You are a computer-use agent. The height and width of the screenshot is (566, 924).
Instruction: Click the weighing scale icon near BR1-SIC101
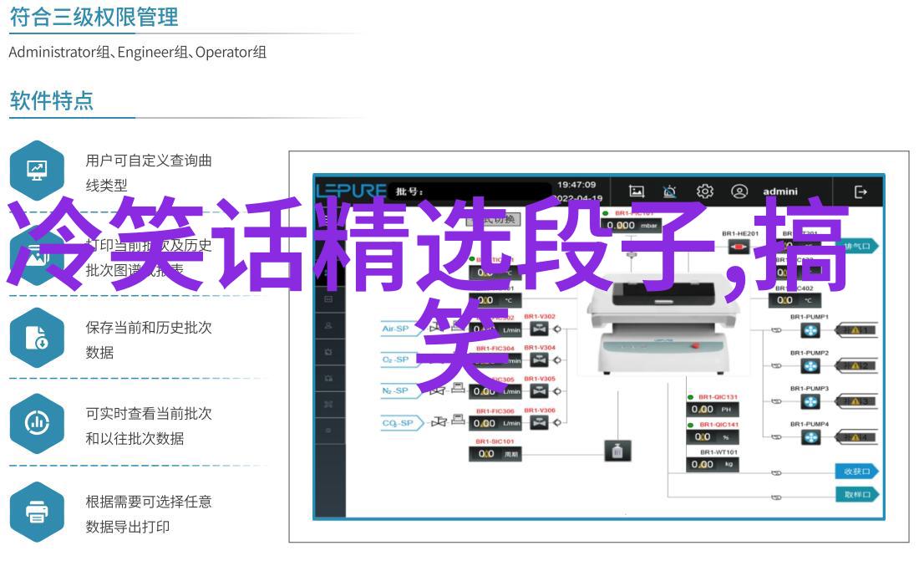click(x=617, y=451)
